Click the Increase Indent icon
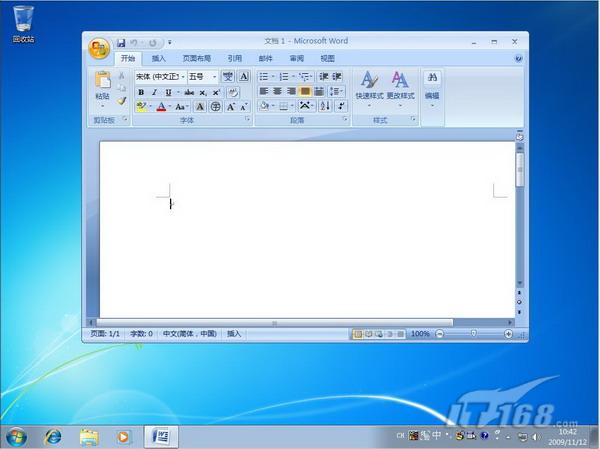This screenshot has height=449, width=600. (x=337, y=77)
